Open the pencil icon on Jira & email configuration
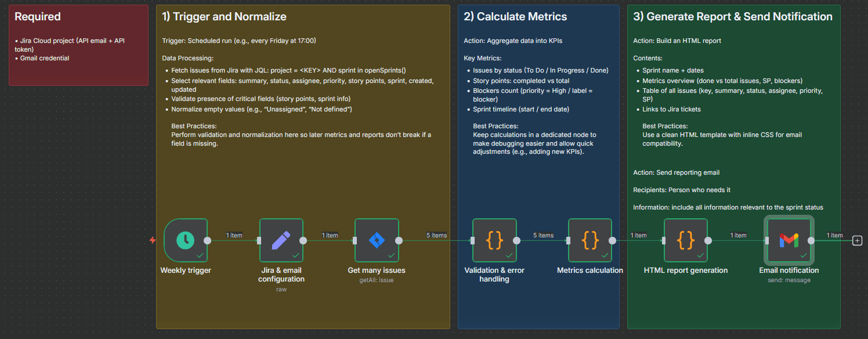 click(x=281, y=240)
